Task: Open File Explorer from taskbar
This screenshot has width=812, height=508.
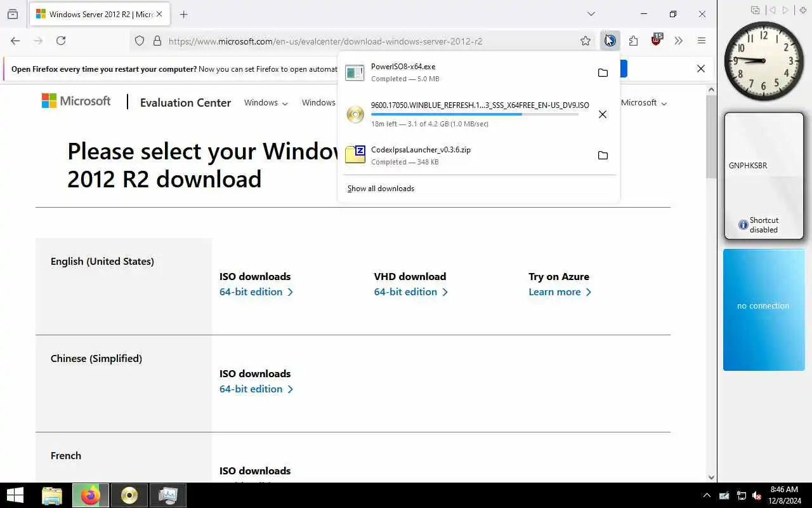Action: pos(52,495)
